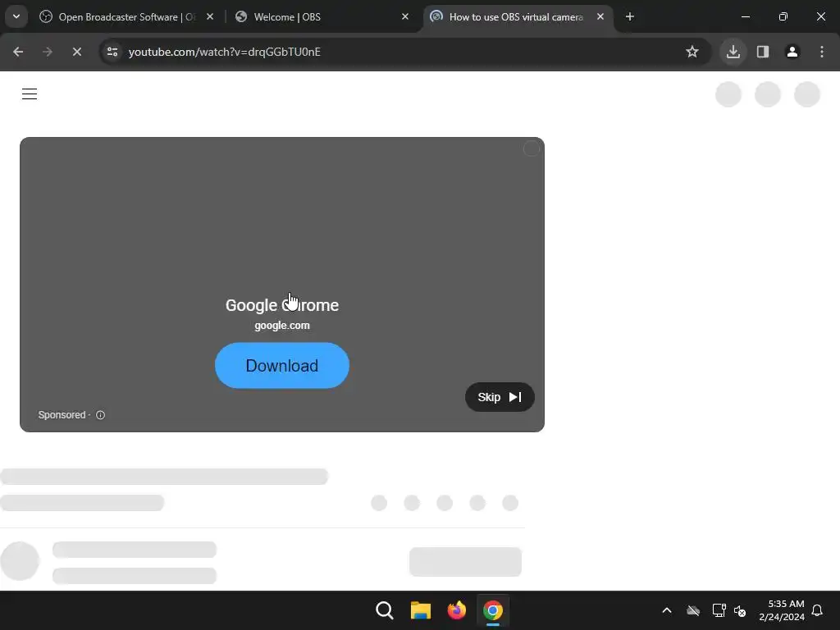The image size is (840, 630).
Task: Close the Welcome | OBS tab
Action: [405, 16]
